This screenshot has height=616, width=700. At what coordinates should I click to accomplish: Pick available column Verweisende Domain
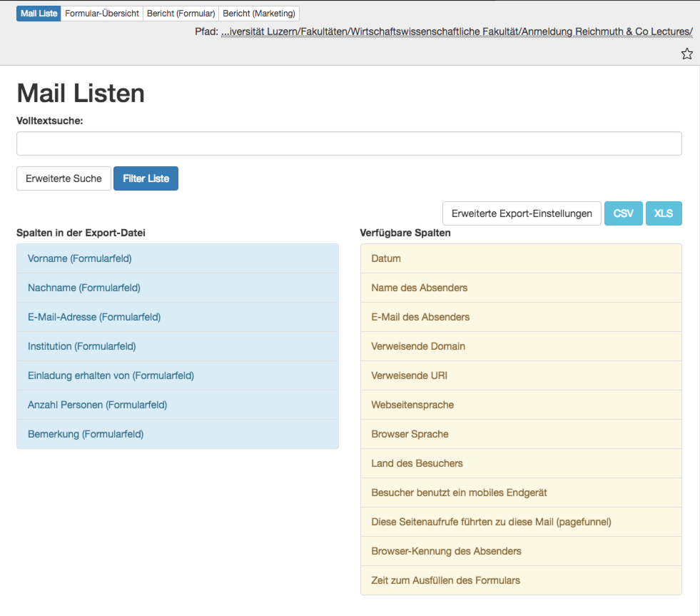click(521, 346)
